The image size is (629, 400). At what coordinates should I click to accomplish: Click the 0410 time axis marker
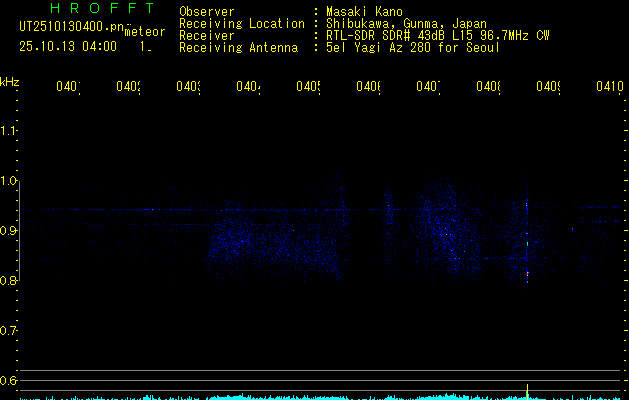[x=610, y=86]
